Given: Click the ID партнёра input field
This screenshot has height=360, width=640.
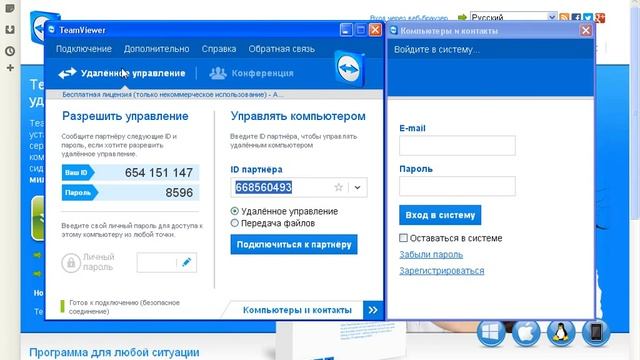Looking at the screenshot, I should click(x=299, y=187).
